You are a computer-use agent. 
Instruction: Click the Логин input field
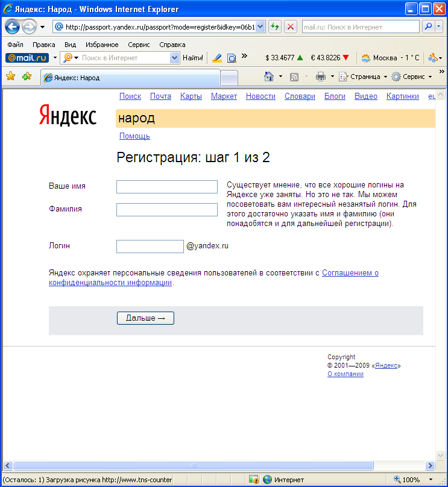click(x=150, y=247)
